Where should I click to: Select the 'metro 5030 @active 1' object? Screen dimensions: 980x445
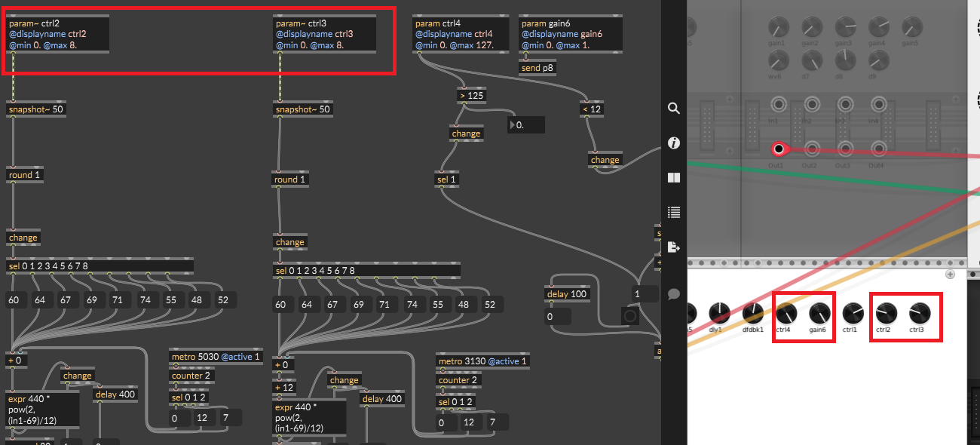216,357
